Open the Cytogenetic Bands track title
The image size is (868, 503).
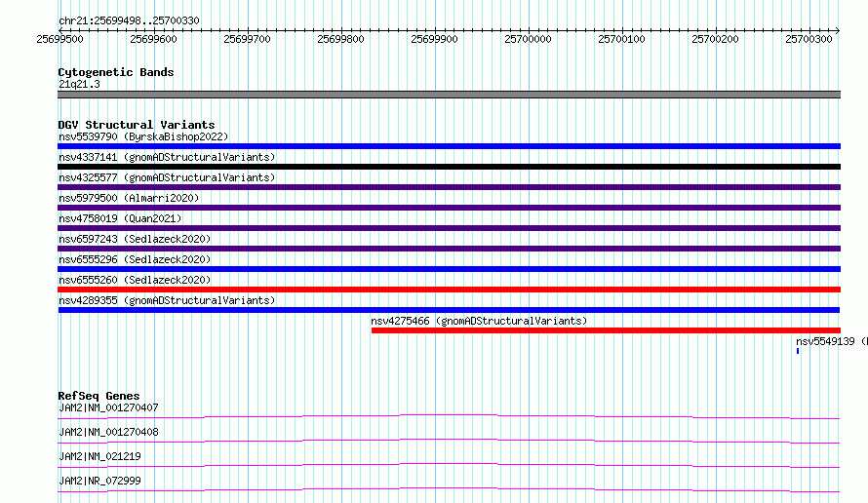116,72
